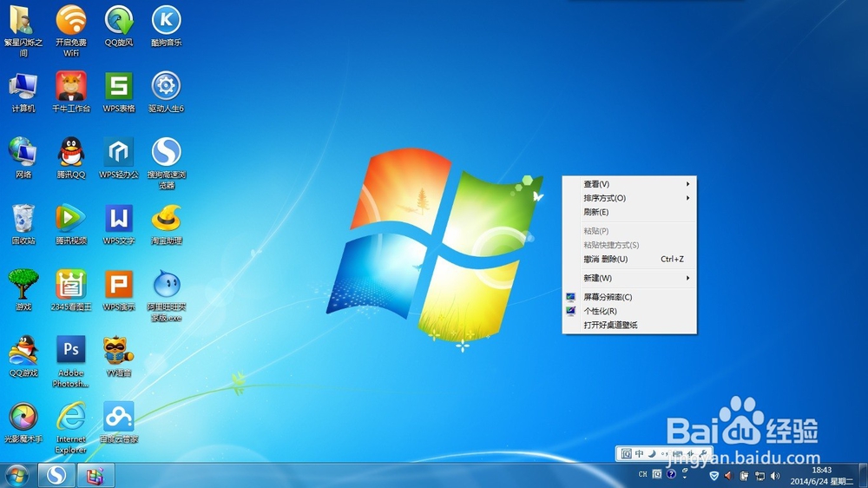Screen dimensions: 868x488
Task: Open the blue shield security tray icon
Action: pos(714,476)
